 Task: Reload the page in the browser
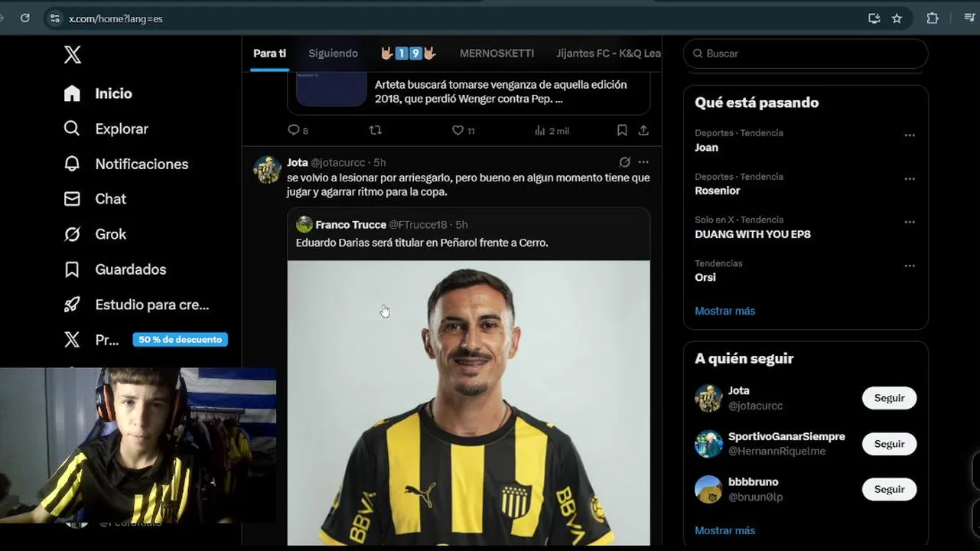[x=25, y=18]
